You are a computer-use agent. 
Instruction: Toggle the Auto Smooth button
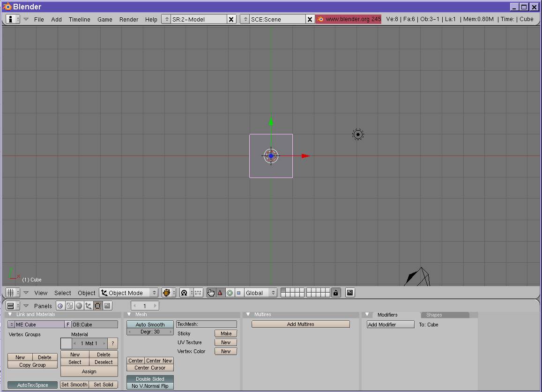click(150, 325)
